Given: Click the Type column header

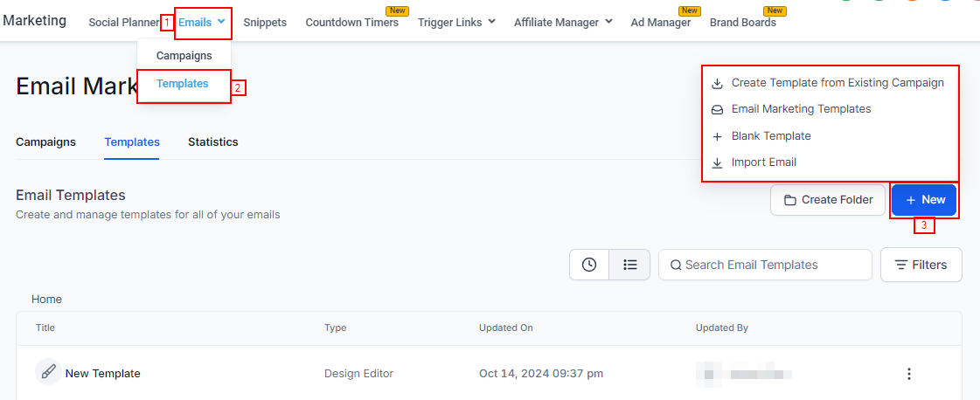Looking at the screenshot, I should point(335,328).
